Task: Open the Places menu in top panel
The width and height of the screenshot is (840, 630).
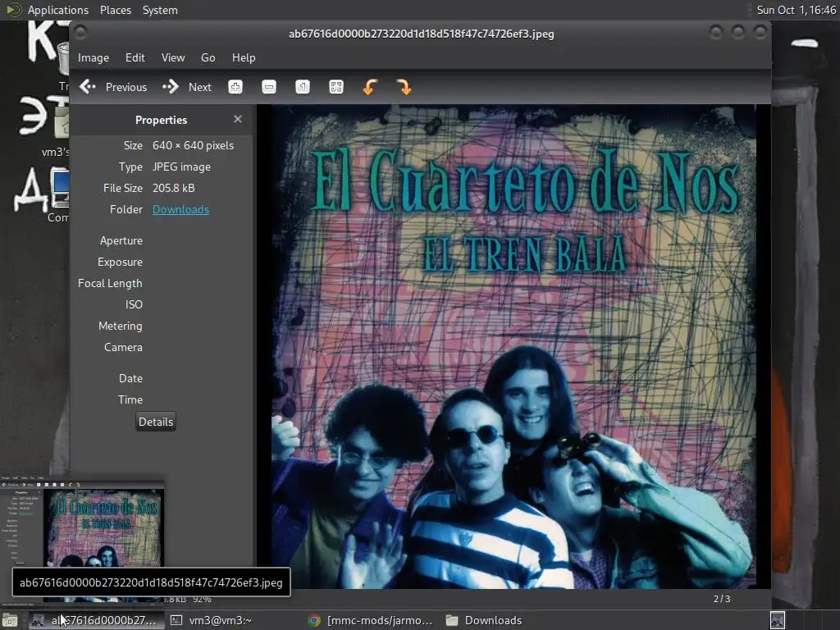Action: (115, 10)
